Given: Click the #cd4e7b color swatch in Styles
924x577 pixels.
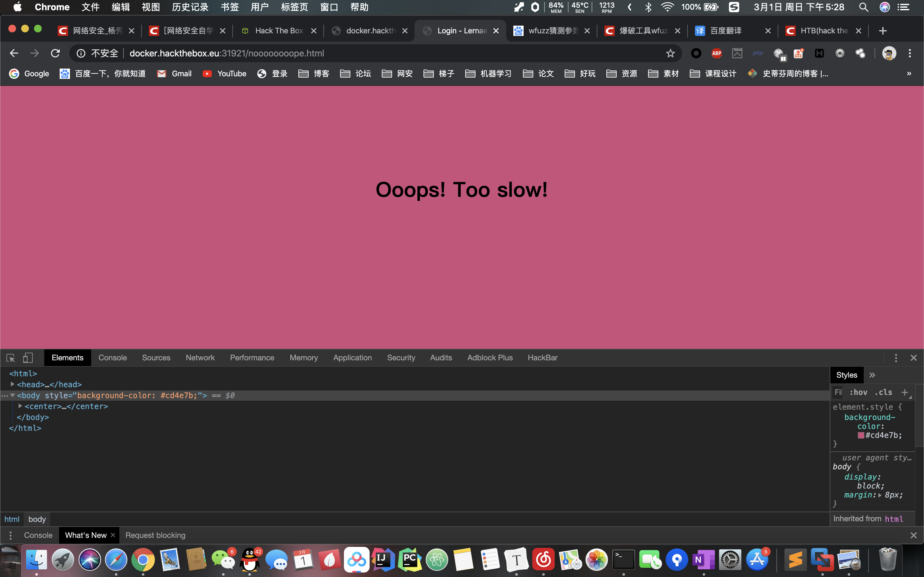Looking at the screenshot, I should (861, 435).
